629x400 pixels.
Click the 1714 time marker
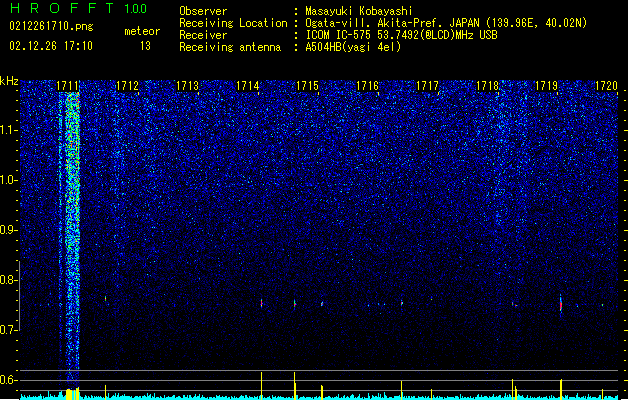click(x=248, y=86)
